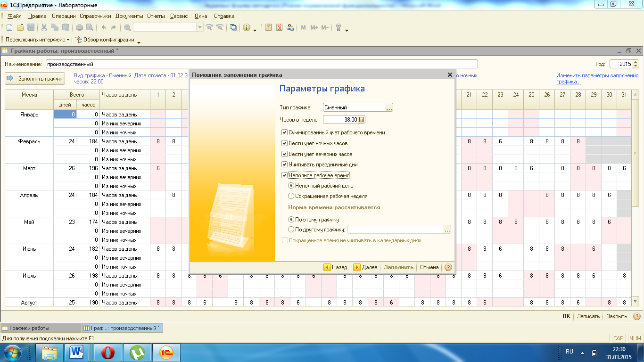Screen dimensions: 644x362
Task: Click Изменить параметры заполнения графика link
Action: [597, 78]
